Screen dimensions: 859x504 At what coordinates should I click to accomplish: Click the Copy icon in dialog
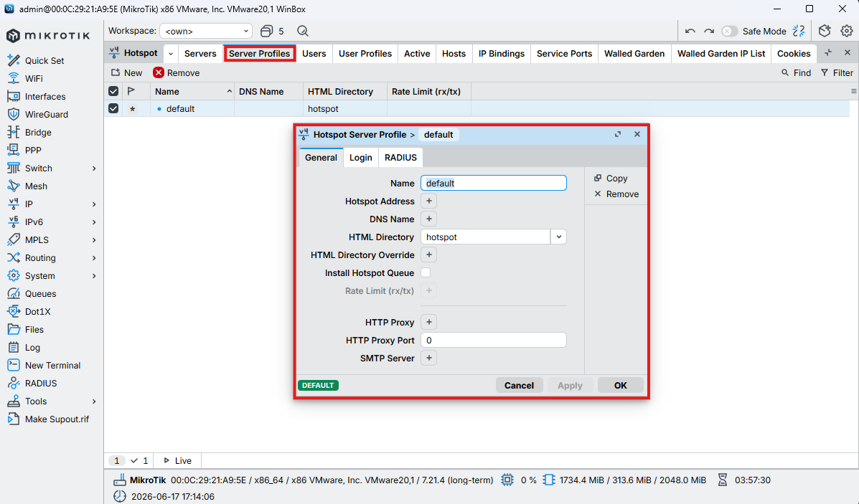click(598, 179)
